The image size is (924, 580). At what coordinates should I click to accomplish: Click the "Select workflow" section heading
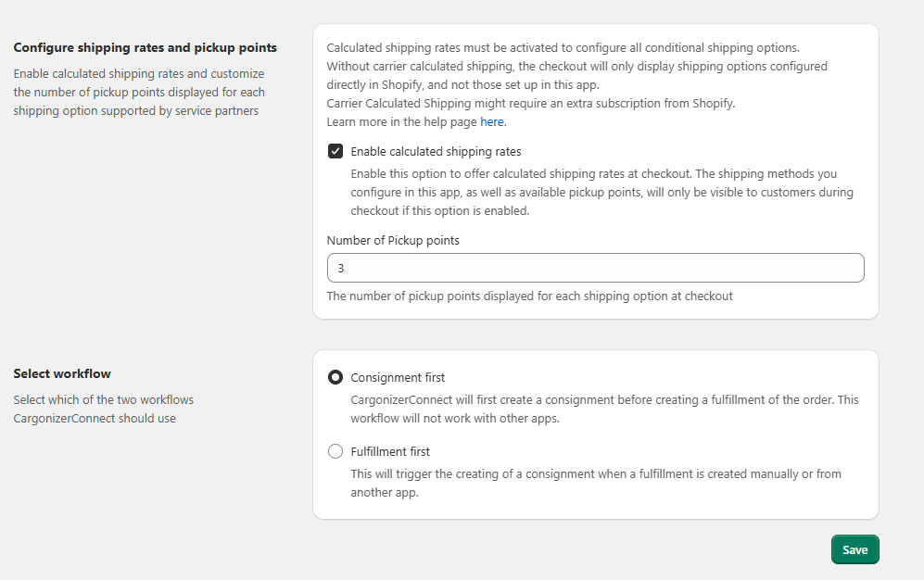tap(62, 374)
